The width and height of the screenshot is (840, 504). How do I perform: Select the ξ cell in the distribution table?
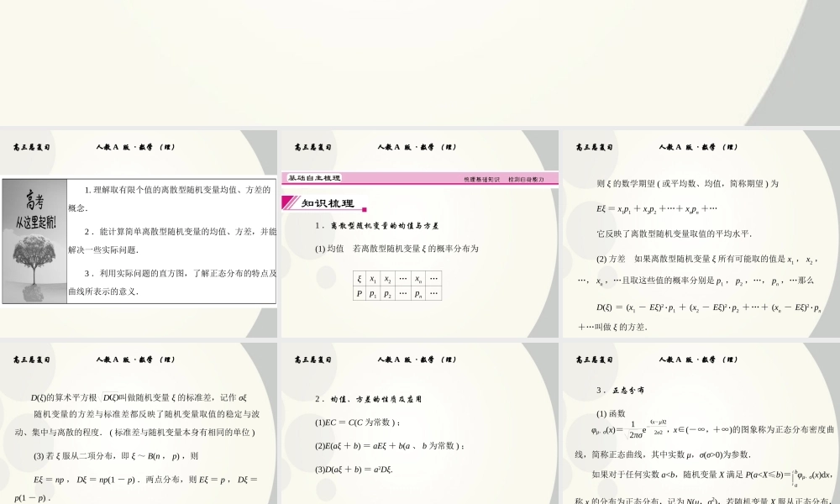pos(359,279)
